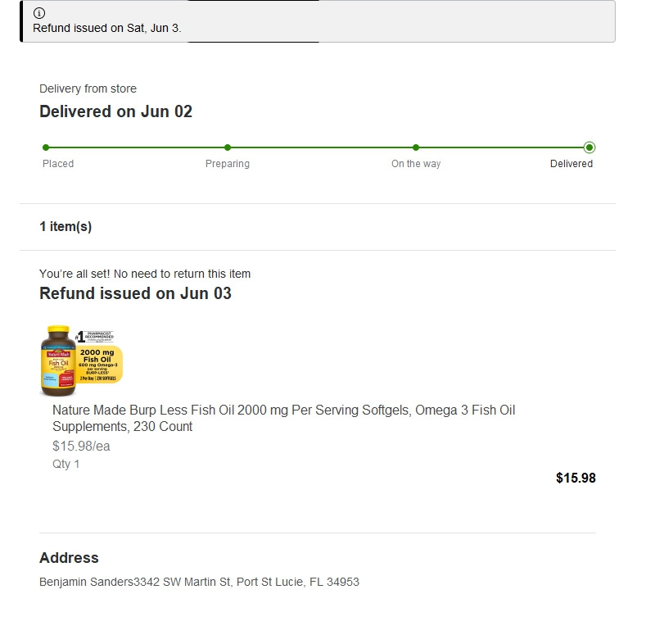Image resolution: width=655 pixels, height=644 pixels.
Task: Click the "Placed" status label
Action: tap(58, 164)
